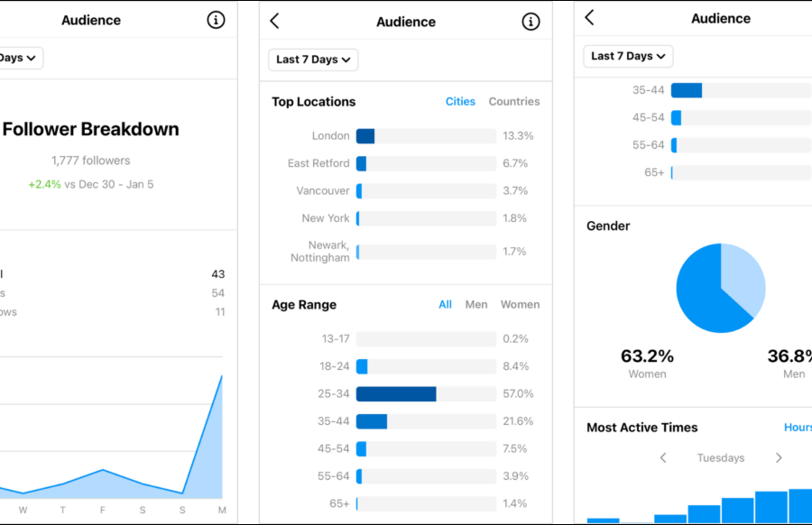Go to the previous day before Tuesdays
This screenshot has height=525, width=812.
tap(663, 458)
